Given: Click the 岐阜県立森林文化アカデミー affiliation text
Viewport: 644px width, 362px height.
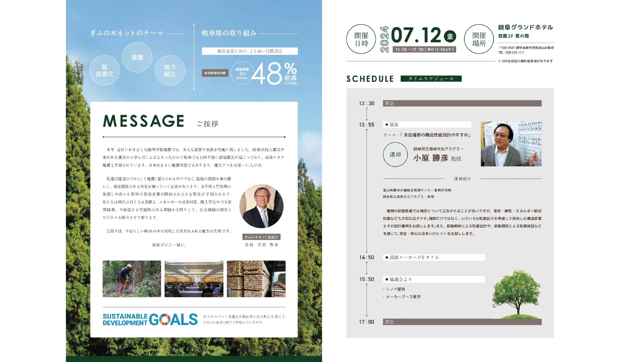Looking at the screenshot, I should 439,149.
